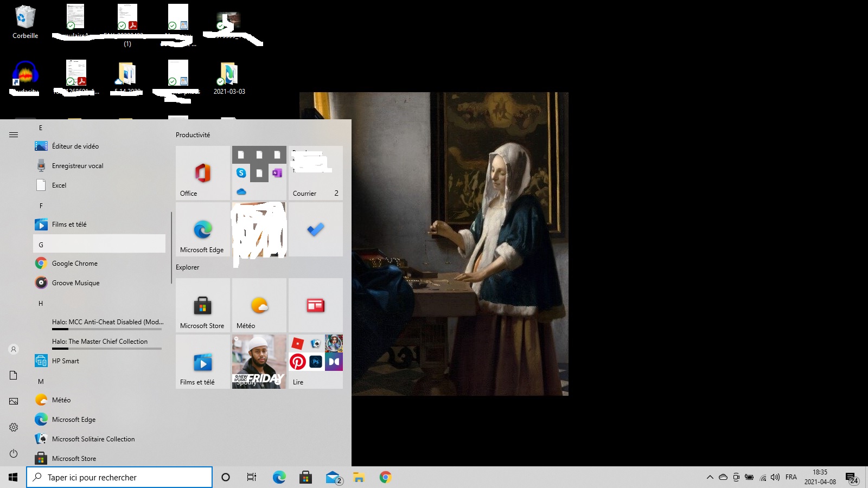Image resolution: width=868 pixels, height=488 pixels.
Task: Open the Microsoft Store tile
Action: click(203, 305)
